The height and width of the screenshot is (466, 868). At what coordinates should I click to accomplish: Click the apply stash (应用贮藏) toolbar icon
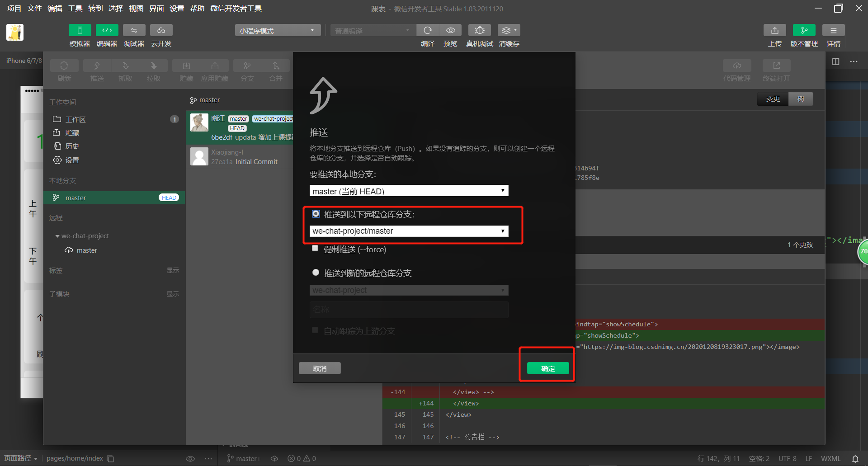click(215, 66)
